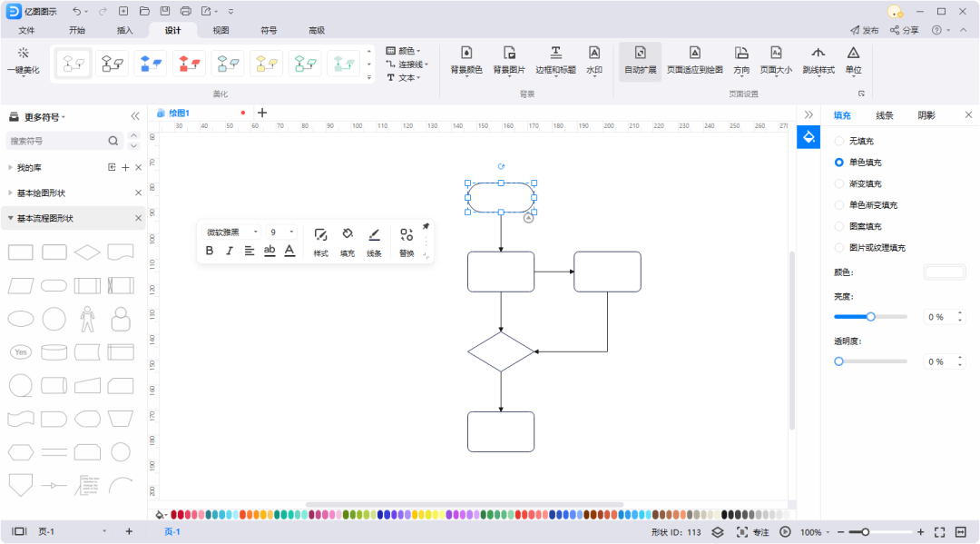The width and height of the screenshot is (980, 544).
Task: Open the theme text (文本) dropdown
Action: tap(403, 78)
